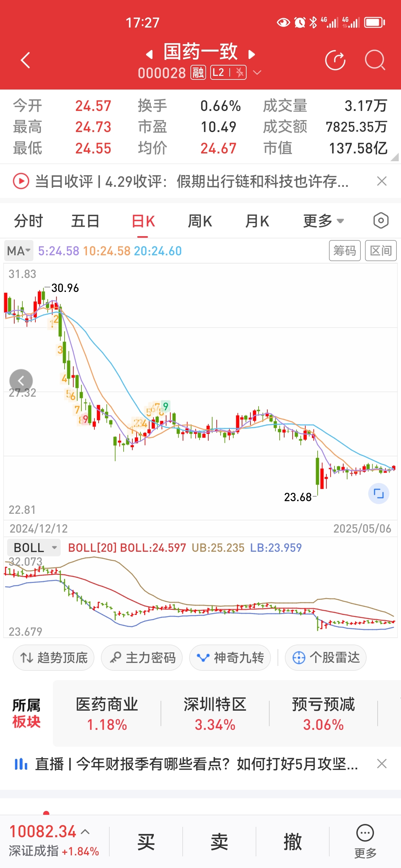The image size is (401, 868).
Task: Tap the battery icon in status bar
Action: click(x=374, y=23)
